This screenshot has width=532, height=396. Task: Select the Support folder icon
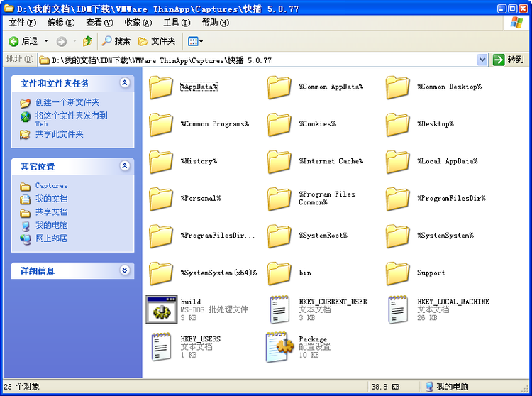[x=398, y=273]
